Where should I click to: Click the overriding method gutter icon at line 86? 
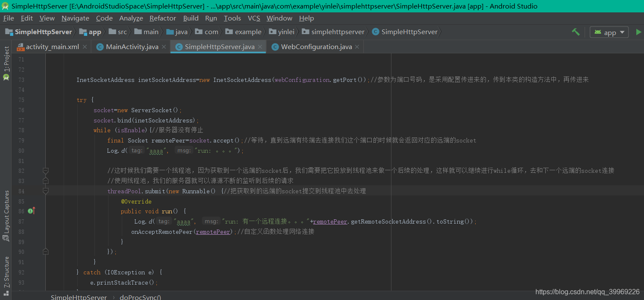pyautogui.click(x=31, y=211)
